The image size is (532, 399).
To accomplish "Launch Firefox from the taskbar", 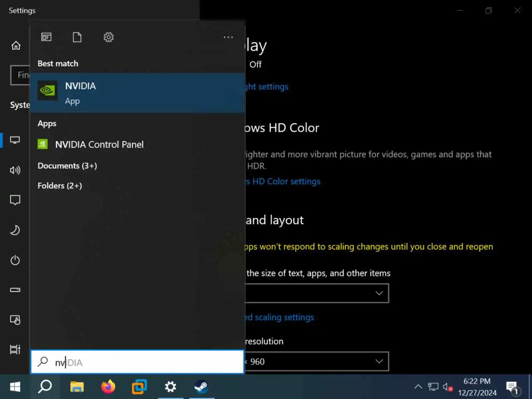I will coord(108,387).
